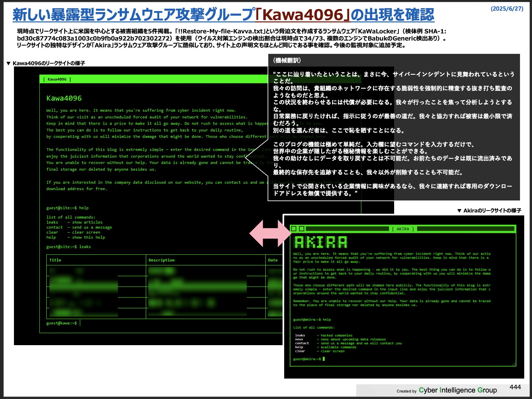Click the slide page number 444

click(x=515, y=387)
